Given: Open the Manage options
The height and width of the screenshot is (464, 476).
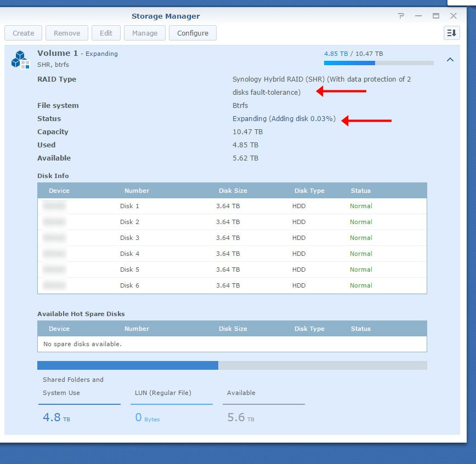Looking at the screenshot, I should (x=144, y=33).
